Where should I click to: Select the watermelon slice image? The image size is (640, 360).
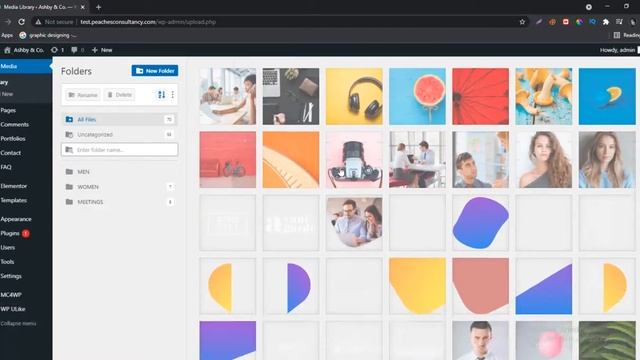[417, 96]
